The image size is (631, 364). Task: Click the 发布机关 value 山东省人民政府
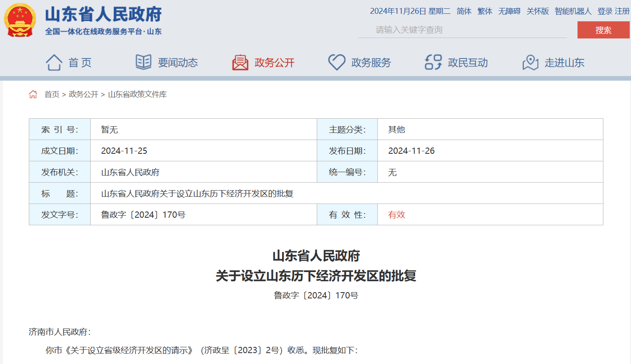coord(130,172)
